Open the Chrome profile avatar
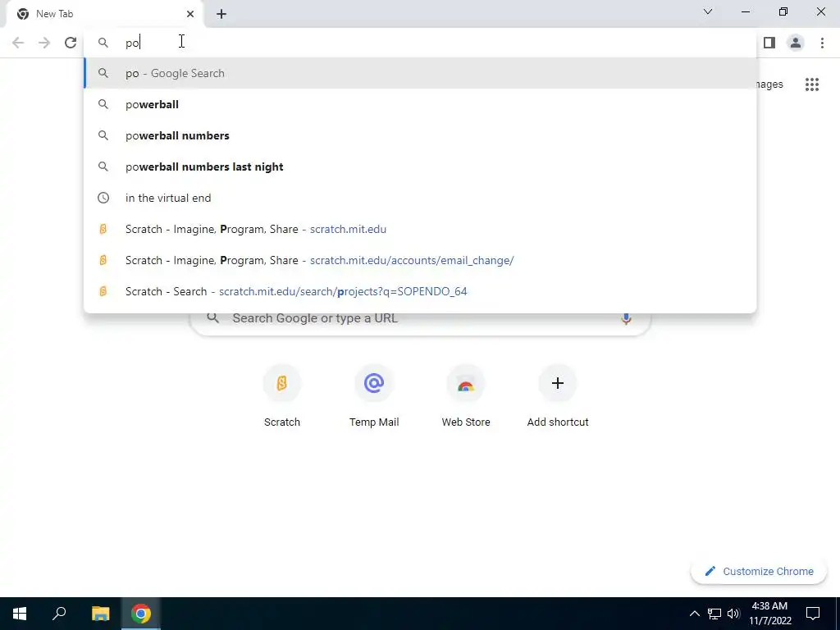840x630 pixels. [796, 43]
